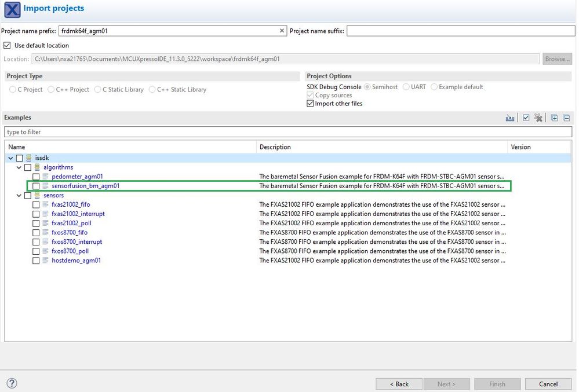Screen dimensions: 579x392
Task: Click the MCUXpresso logo icon in header
Action: pyautogui.click(x=12, y=10)
